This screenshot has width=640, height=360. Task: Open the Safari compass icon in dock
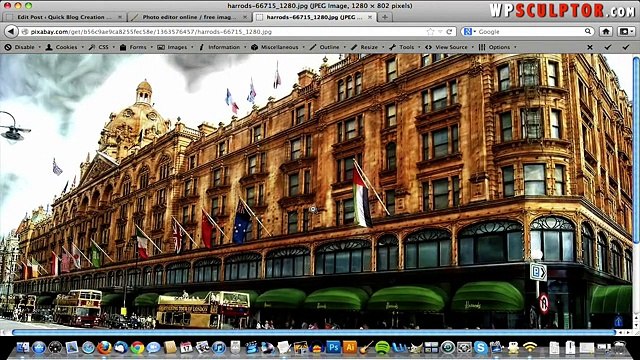coord(88,347)
